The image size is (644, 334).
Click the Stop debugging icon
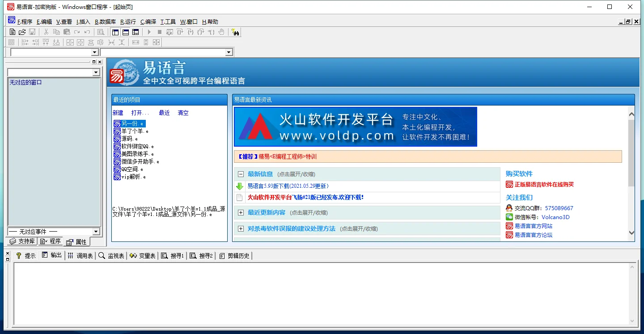pos(159,32)
